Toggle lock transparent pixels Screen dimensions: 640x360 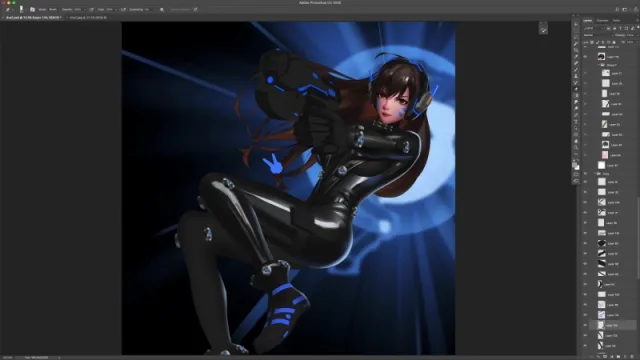pyautogui.click(x=592, y=42)
